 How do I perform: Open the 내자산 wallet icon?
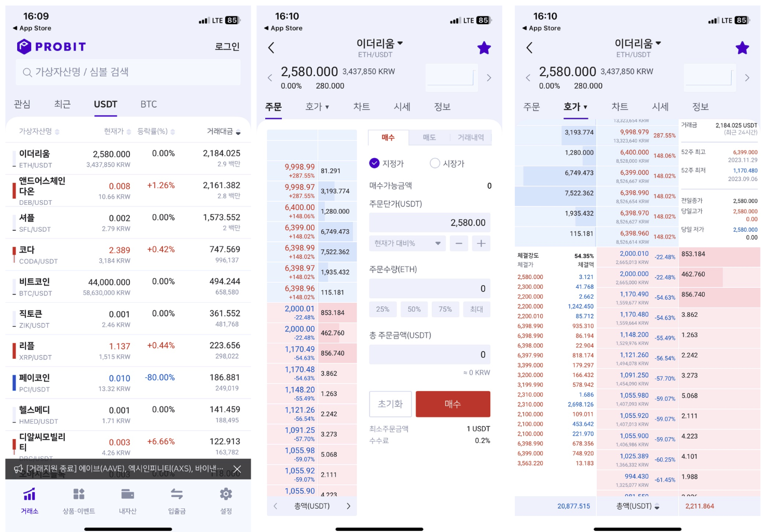[128, 494]
